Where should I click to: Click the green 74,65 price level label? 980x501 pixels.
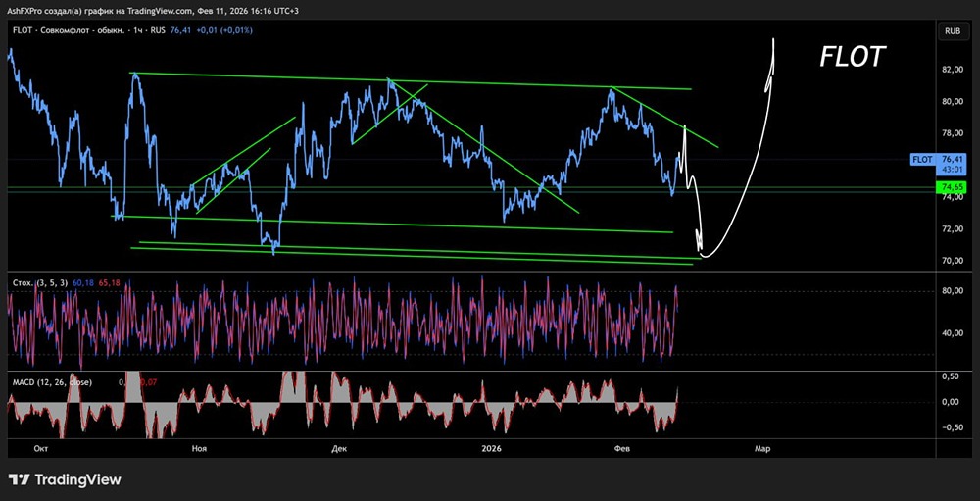coord(952,187)
